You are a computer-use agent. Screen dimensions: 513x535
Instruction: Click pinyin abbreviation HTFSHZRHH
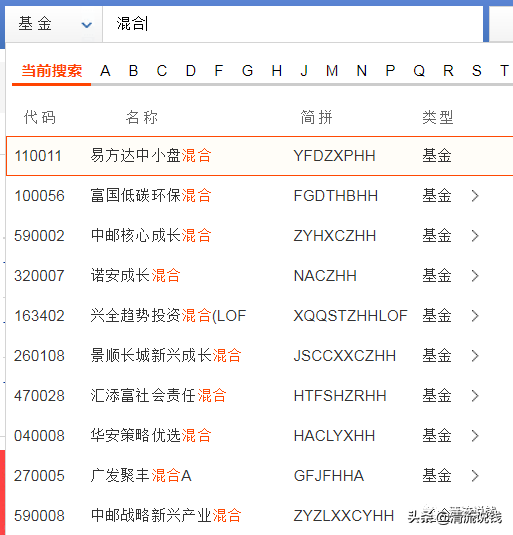[x=340, y=396]
